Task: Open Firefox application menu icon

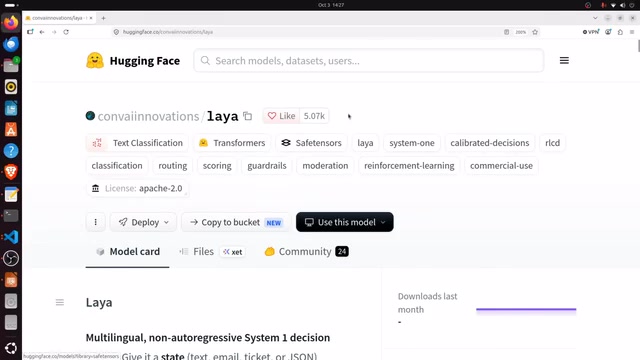Action: click(632, 32)
